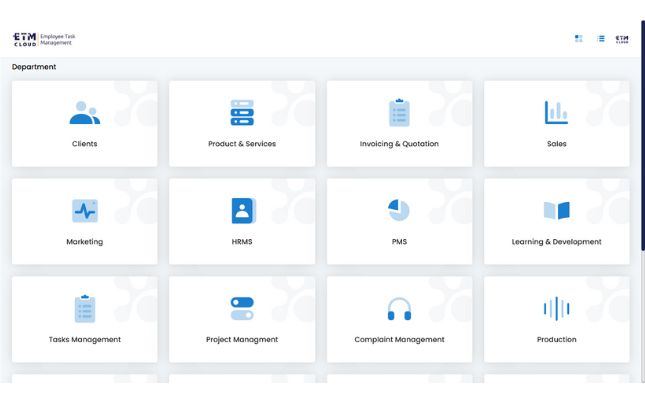Open the Tasks Management label
The width and height of the screenshot is (645, 403).
pyautogui.click(x=85, y=340)
